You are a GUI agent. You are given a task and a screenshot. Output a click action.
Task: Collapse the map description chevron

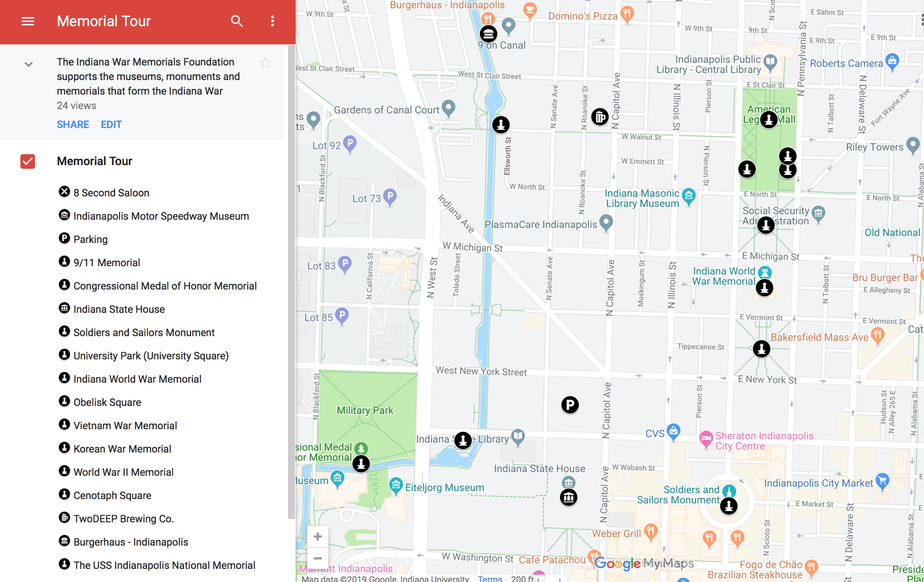click(28, 64)
